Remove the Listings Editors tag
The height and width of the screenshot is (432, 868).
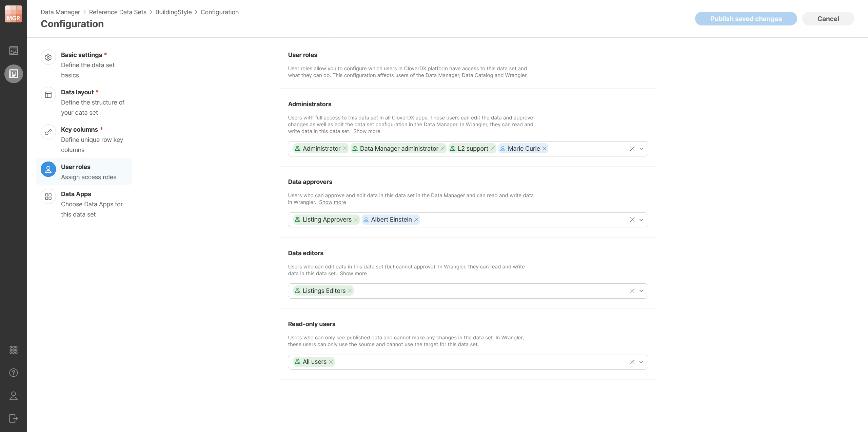350,291
